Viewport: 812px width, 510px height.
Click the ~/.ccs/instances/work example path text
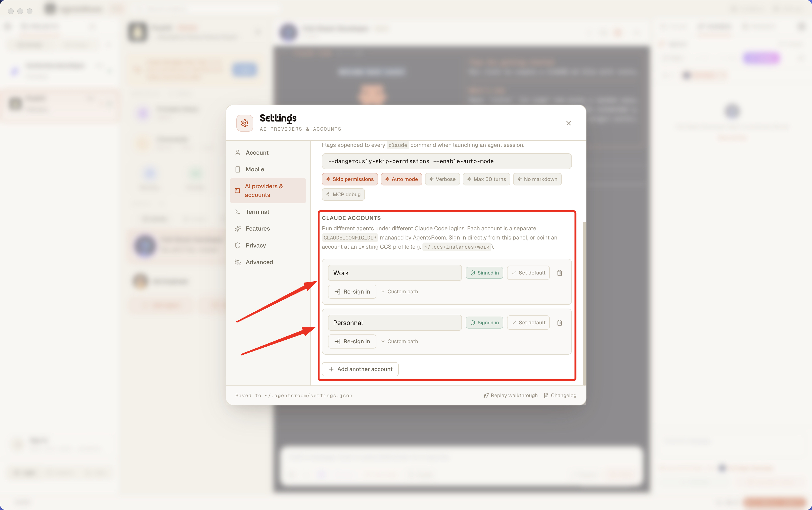tap(457, 247)
